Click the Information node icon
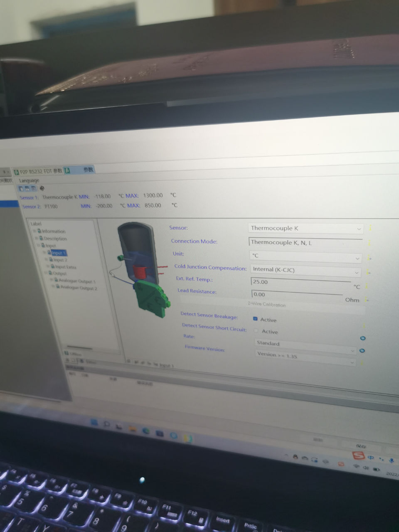Viewport: 399px width, 532px height. coord(39,231)
